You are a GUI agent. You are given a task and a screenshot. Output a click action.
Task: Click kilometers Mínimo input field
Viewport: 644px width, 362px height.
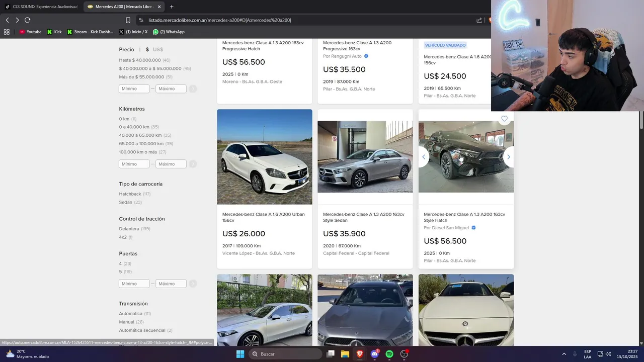(x=134, y=164)
